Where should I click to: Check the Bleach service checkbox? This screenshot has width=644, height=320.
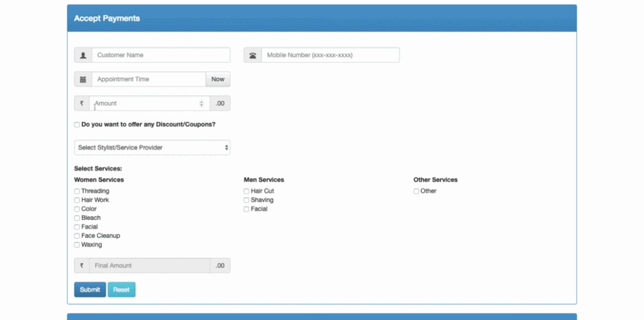click(x=77, y=218)
